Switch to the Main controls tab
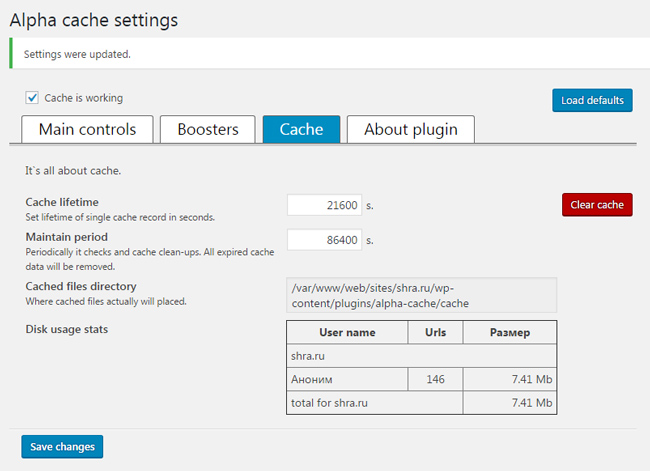 pos(87,129)
